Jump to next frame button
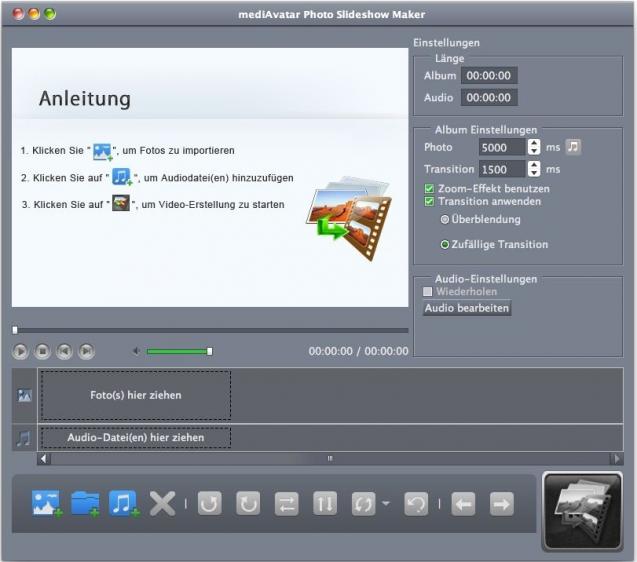Screen dimensions: 637x562 [x=86, y=351]
